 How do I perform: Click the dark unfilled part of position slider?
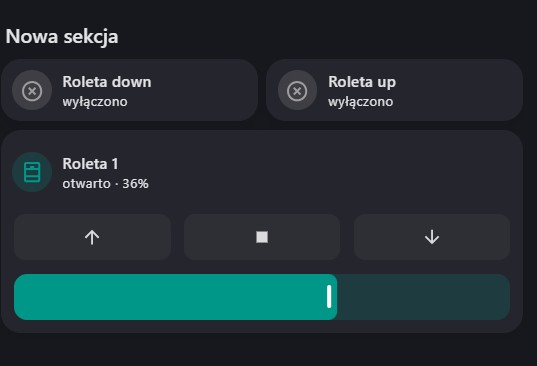point(424,297)
